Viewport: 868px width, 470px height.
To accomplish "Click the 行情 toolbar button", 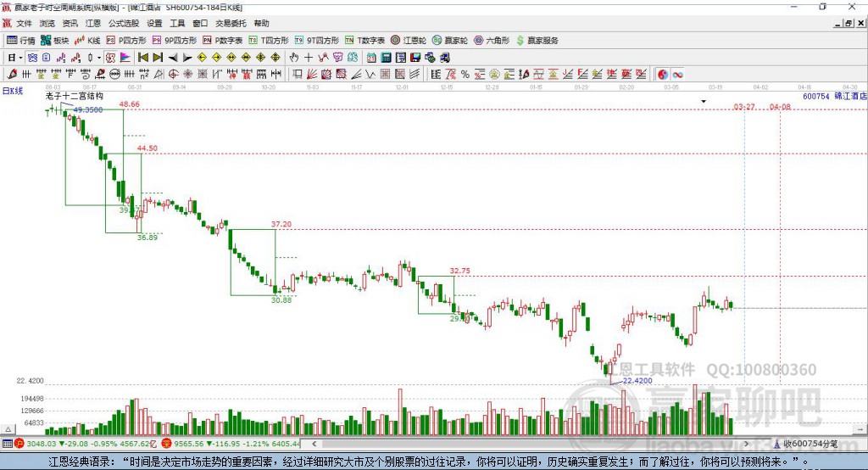I will tap(21, 41).
